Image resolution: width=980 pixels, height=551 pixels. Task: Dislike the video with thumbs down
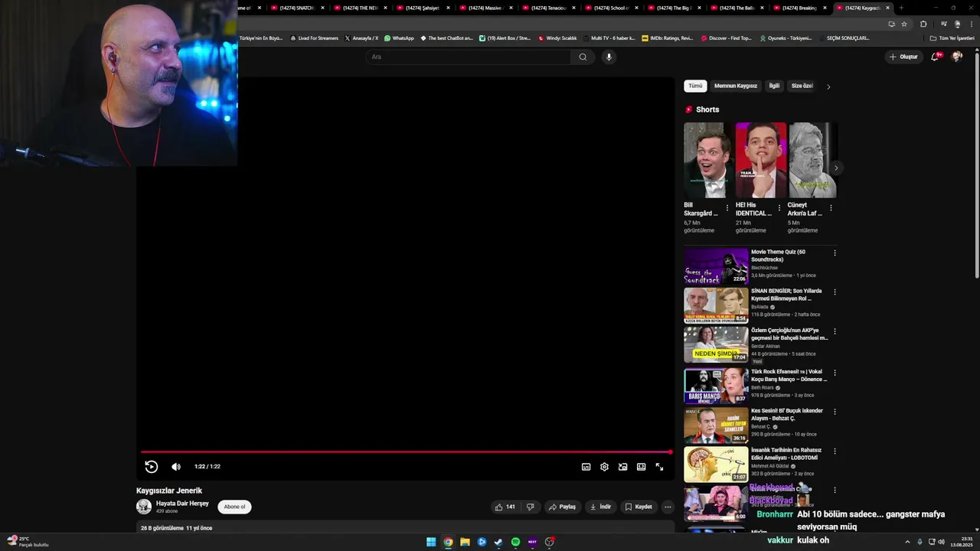[x=530, y=507]
